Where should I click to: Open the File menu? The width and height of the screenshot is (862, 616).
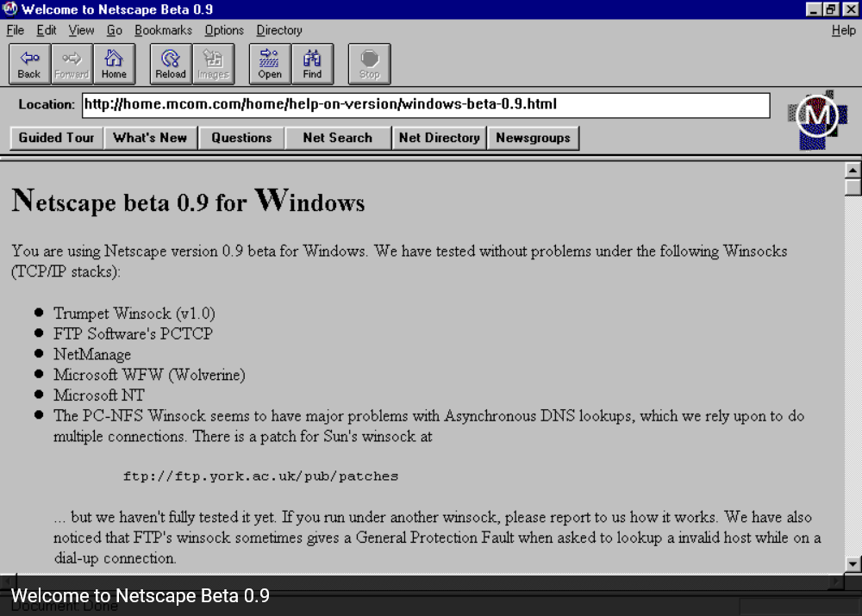(x=16, y=30)
